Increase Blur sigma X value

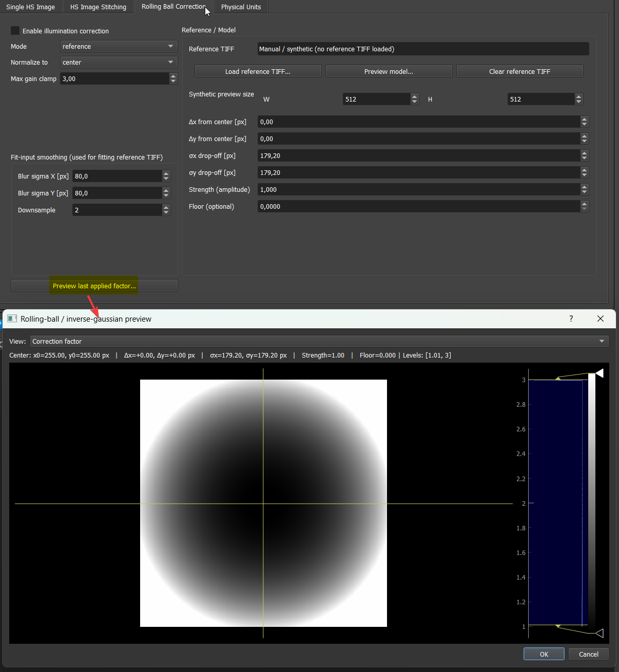click(x=166, y=173)
